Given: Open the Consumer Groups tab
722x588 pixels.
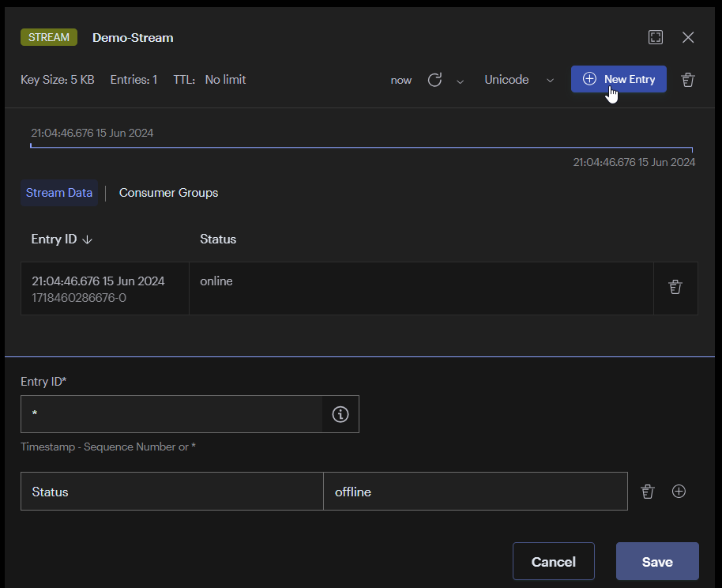Looking at the screenshot, I should pyautogui.click(x=168, y=193).
